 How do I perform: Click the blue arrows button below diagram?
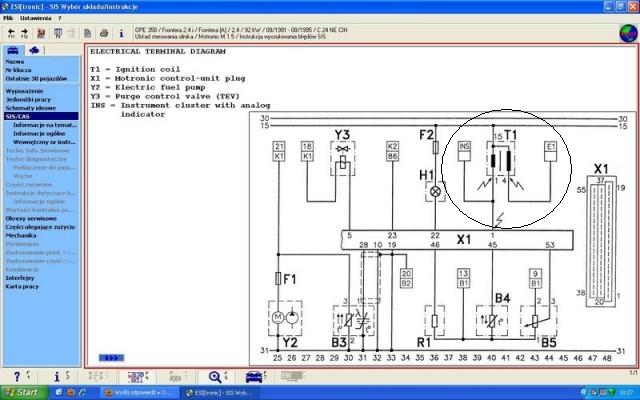click(105, 357)
